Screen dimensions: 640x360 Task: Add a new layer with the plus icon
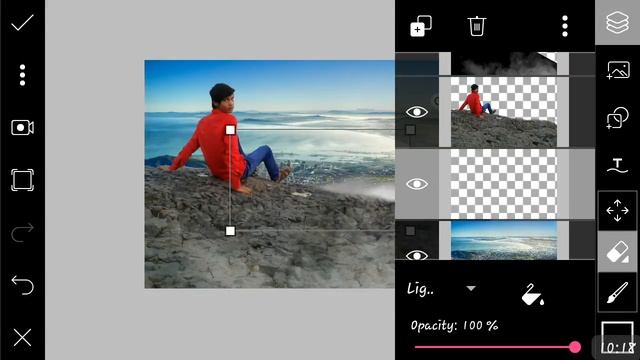421,26
